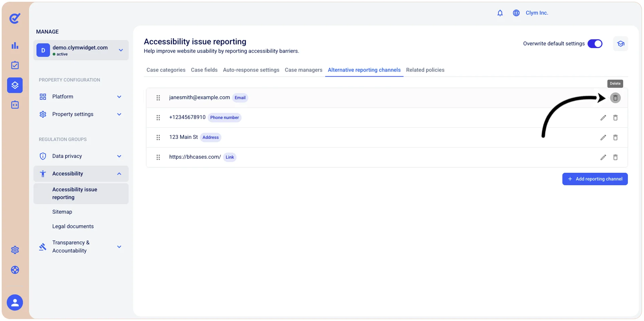644x321 pixels.
Task: Expand Data privacy group
Action: tap(81, 156)
